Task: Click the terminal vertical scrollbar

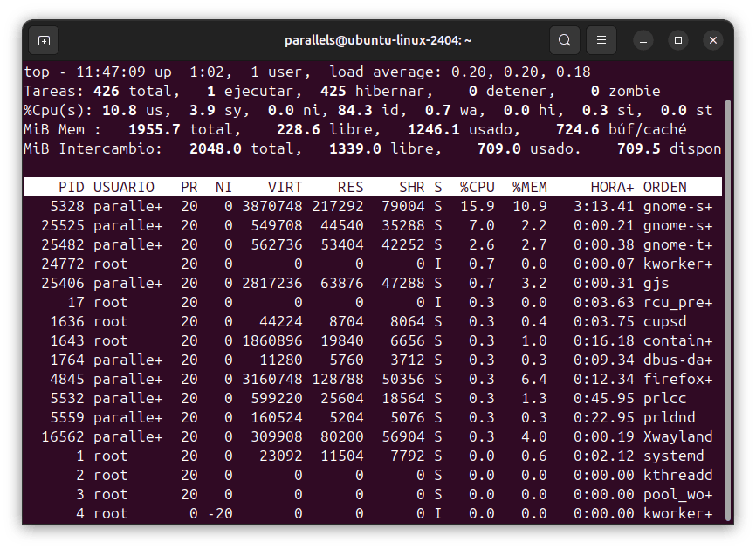Action: click(x=728, y=308)
